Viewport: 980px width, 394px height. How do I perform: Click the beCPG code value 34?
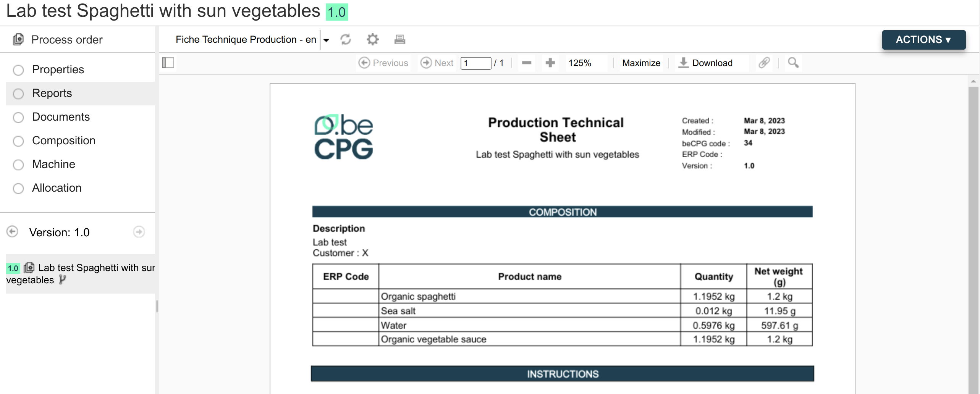748,143
